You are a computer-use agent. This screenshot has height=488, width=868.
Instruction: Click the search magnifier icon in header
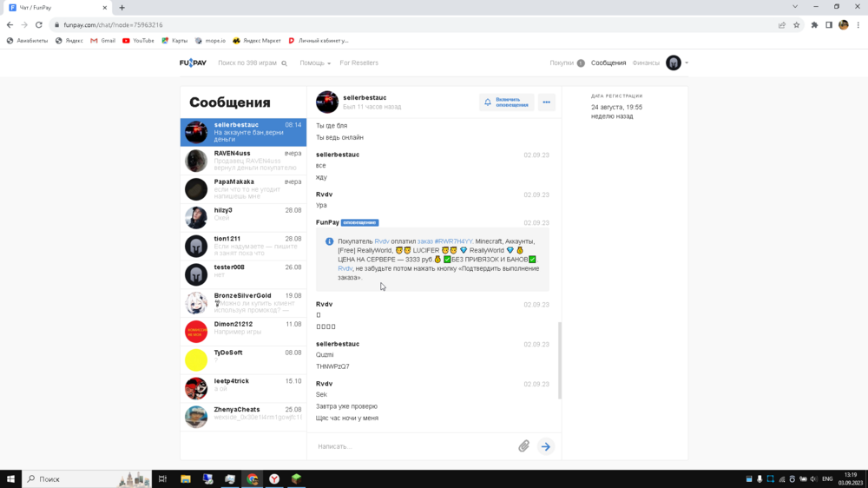pyautogui.click(x=284, y=63)
